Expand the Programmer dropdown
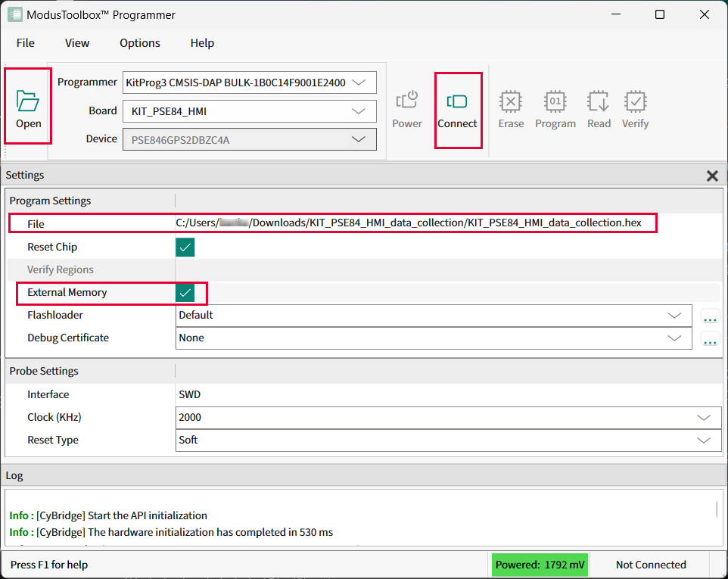The height and width of the screenshot is (579, 728). [x=359, y=82]
